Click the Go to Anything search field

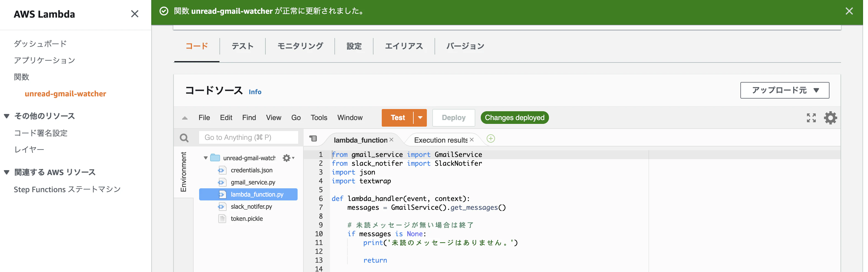[248, 138]
